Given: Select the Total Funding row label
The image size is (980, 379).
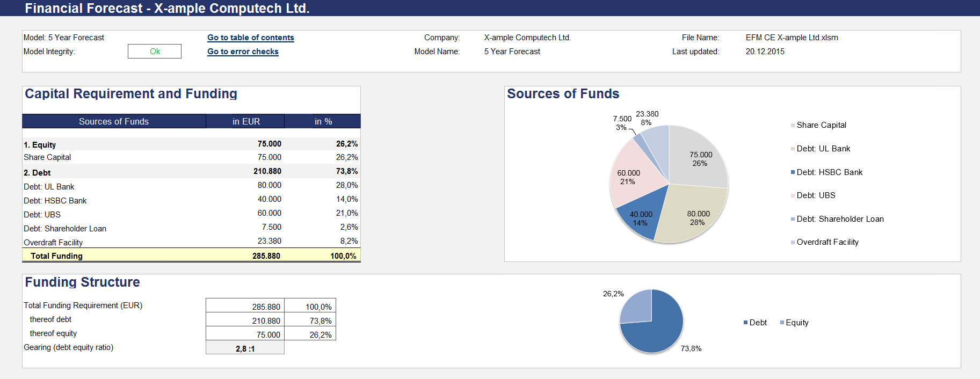Looking at the screenshot, I should [56, 256].
